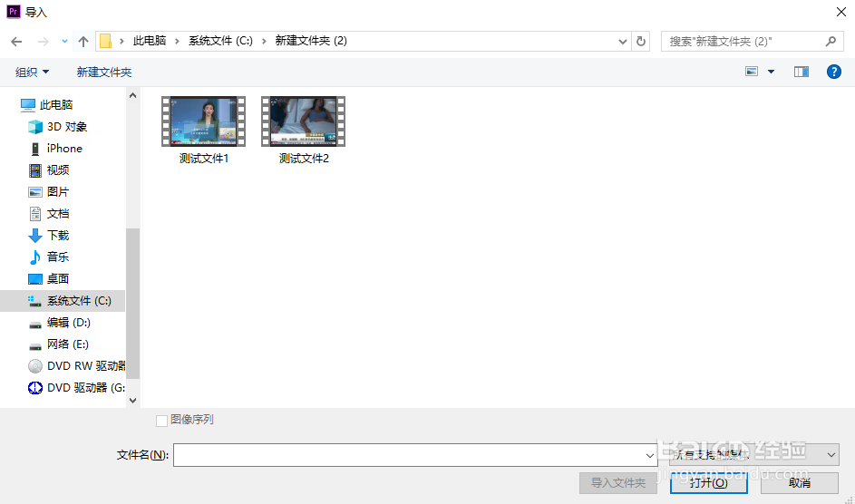Click the 测试文件2 file name label
Screen dimensions: 855x504
tap(304, 159)
